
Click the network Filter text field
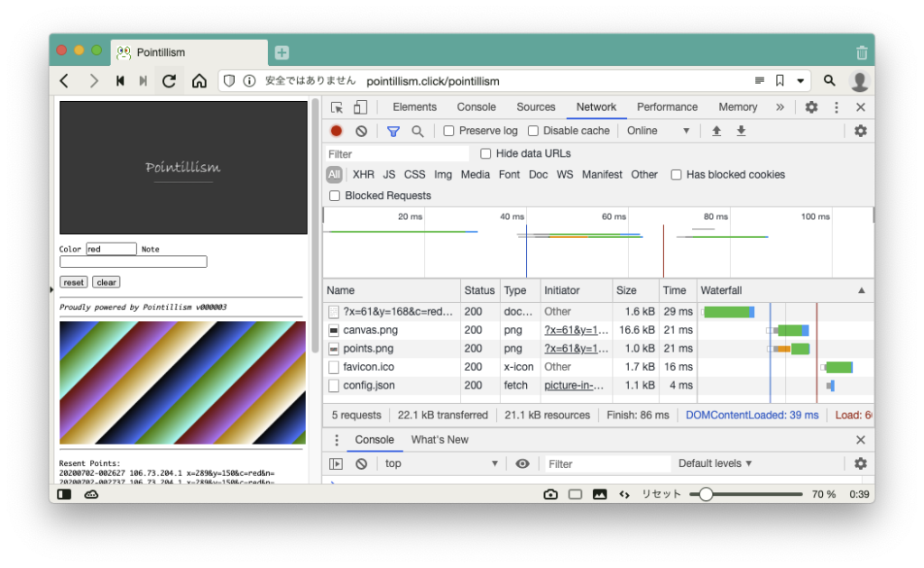397,154
